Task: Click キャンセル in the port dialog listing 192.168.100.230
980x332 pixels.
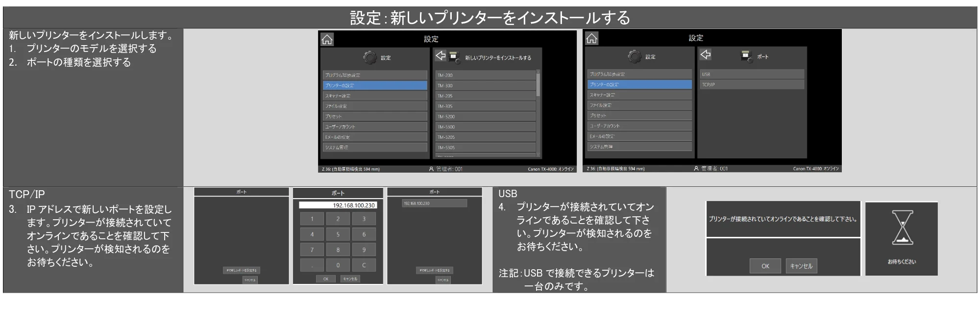Action: pyautogui.click(x=442, y=280)
